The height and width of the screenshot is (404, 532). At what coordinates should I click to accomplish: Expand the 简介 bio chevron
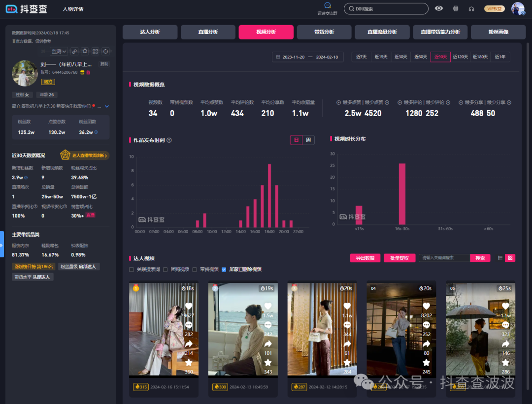[107, 106]
